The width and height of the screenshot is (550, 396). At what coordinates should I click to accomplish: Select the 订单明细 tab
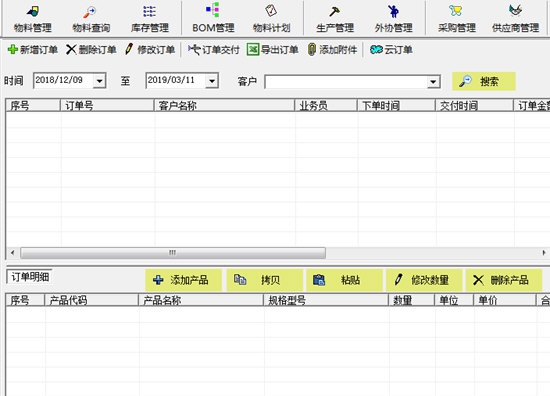click(x=29, y=277)
